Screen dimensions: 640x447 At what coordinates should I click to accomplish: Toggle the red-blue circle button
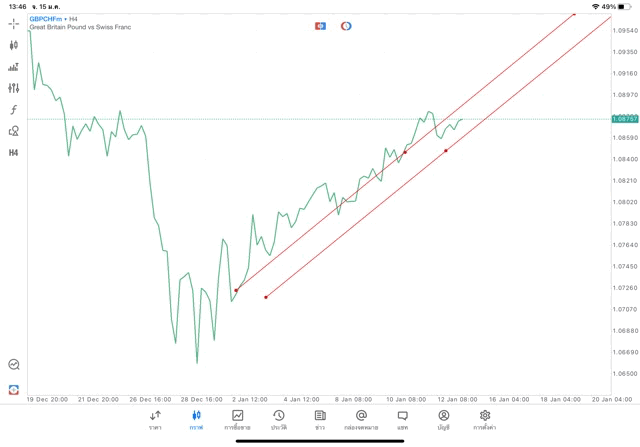tap(346, 26)
